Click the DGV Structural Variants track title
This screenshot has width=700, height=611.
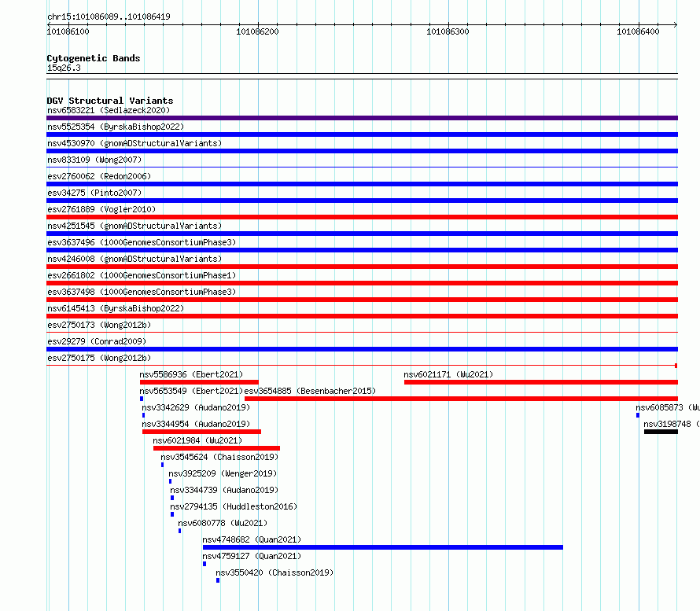point(110,101)
